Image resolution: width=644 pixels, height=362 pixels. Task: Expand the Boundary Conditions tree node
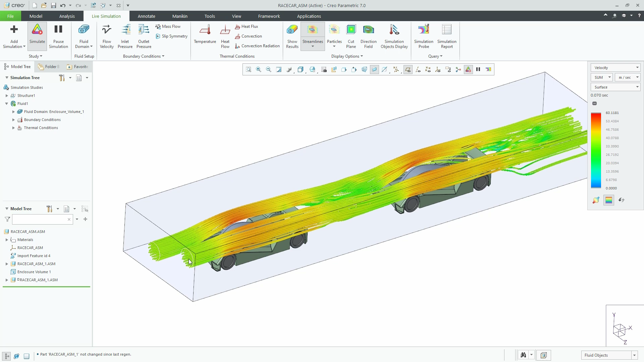click(13, 120)
